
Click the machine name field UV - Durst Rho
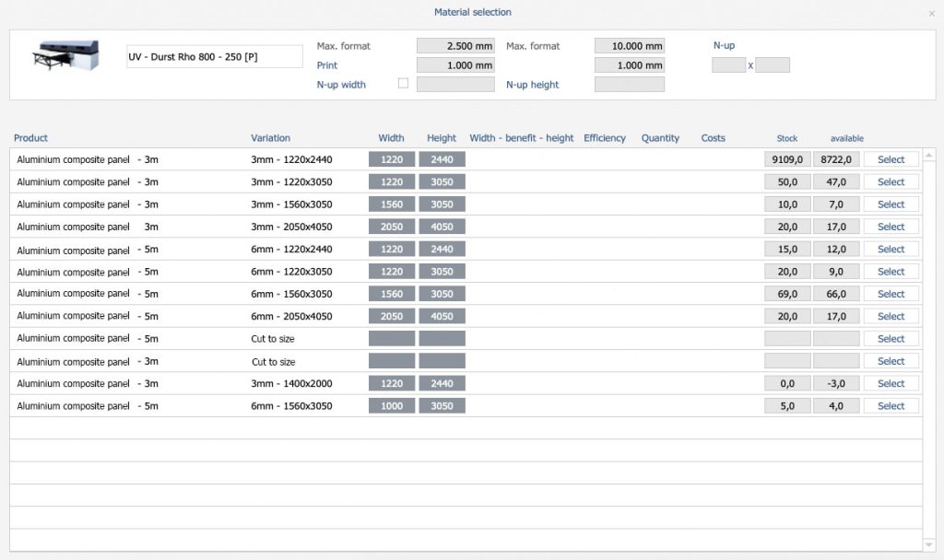click(x=214, y=57)
